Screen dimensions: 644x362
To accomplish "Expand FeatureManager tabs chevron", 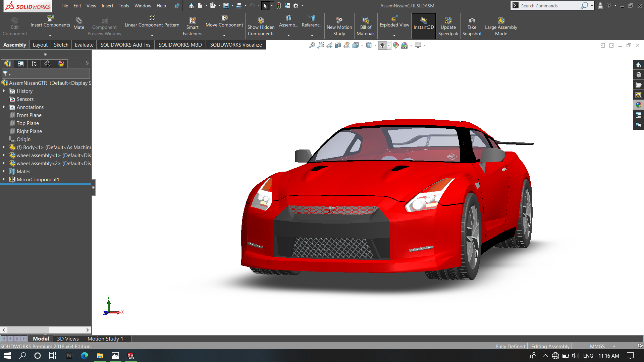I will coord(87,63).
